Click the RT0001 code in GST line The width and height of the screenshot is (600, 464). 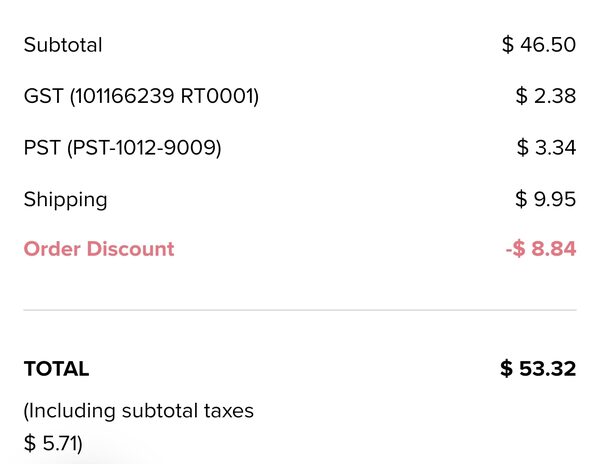[x=218, y=97]
